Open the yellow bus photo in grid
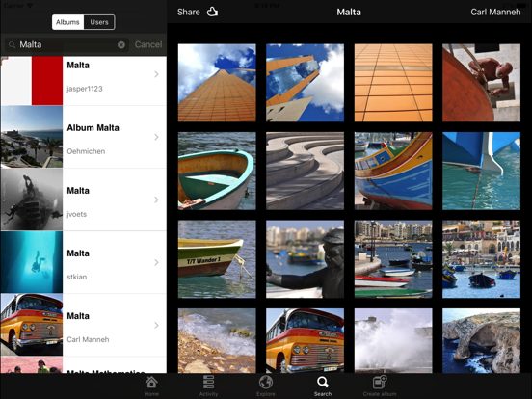This screenshot has height=399, width=532. coord(305,340)
